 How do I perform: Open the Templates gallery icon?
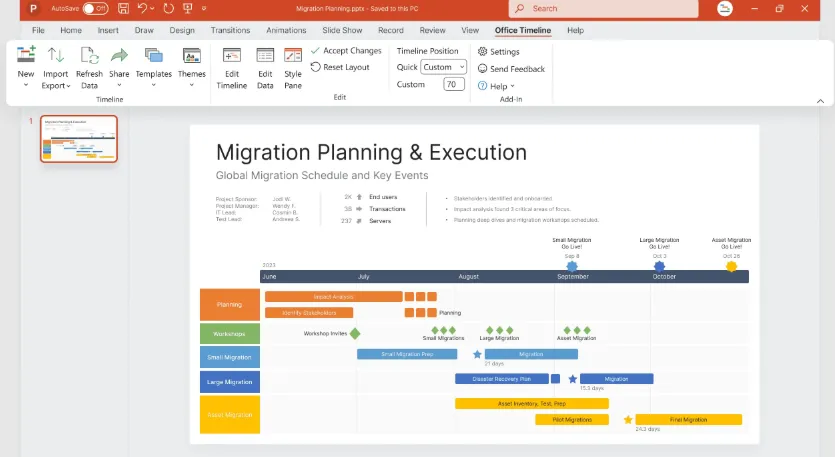[x=153, y=55]
